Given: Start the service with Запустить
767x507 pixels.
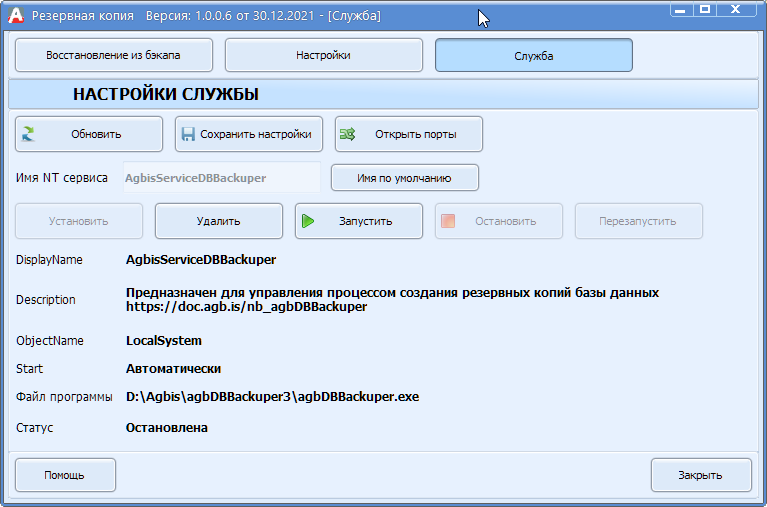Looking at the screenshot, I should coord(359,221).
